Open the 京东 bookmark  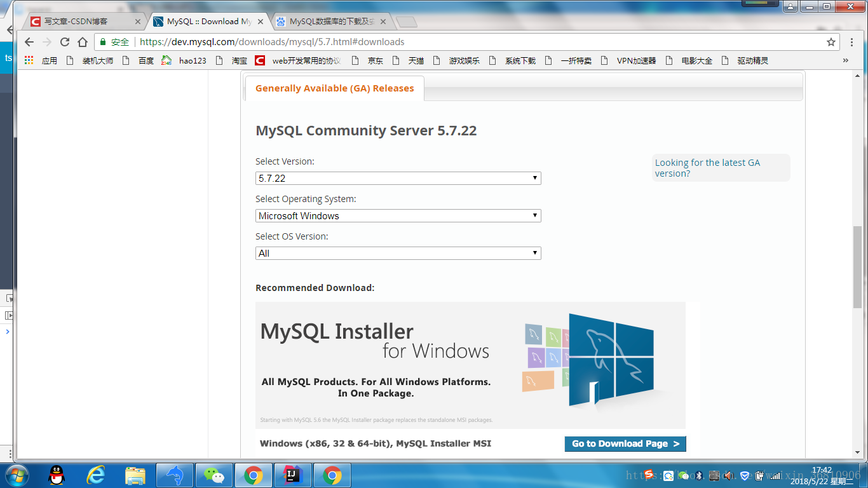coord(367,60)
